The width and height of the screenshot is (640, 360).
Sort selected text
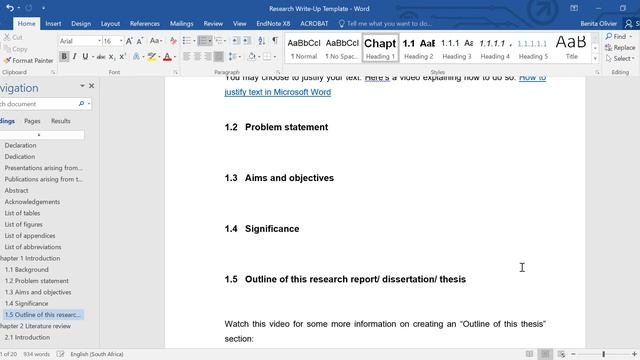(262, 40)
